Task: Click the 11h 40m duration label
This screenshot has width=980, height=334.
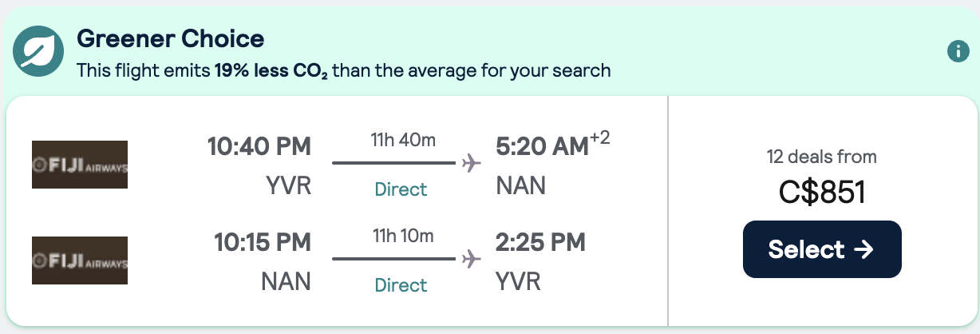Action: pyautogui.click(x=403, y=141)
